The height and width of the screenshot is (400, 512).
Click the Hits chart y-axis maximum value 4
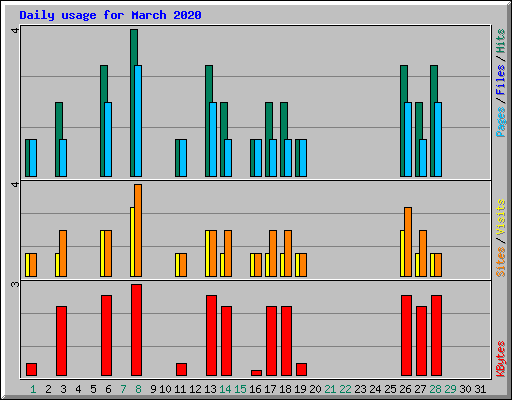point(15,30)
